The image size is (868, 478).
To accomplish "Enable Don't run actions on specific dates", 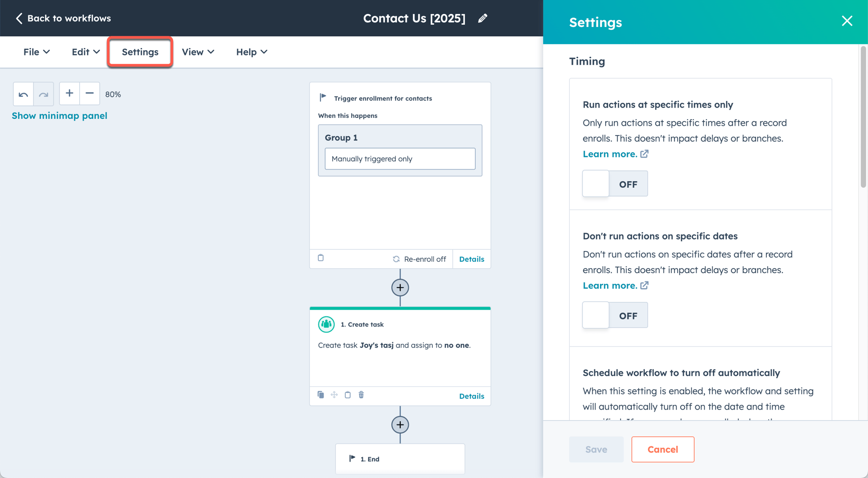I will [615, 315].
